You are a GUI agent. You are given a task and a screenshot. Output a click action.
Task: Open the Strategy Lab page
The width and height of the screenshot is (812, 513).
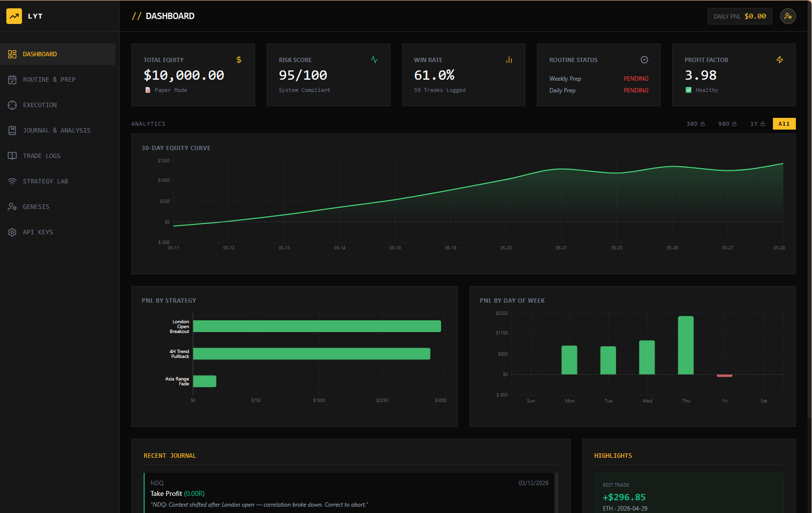tap(58, 181)
